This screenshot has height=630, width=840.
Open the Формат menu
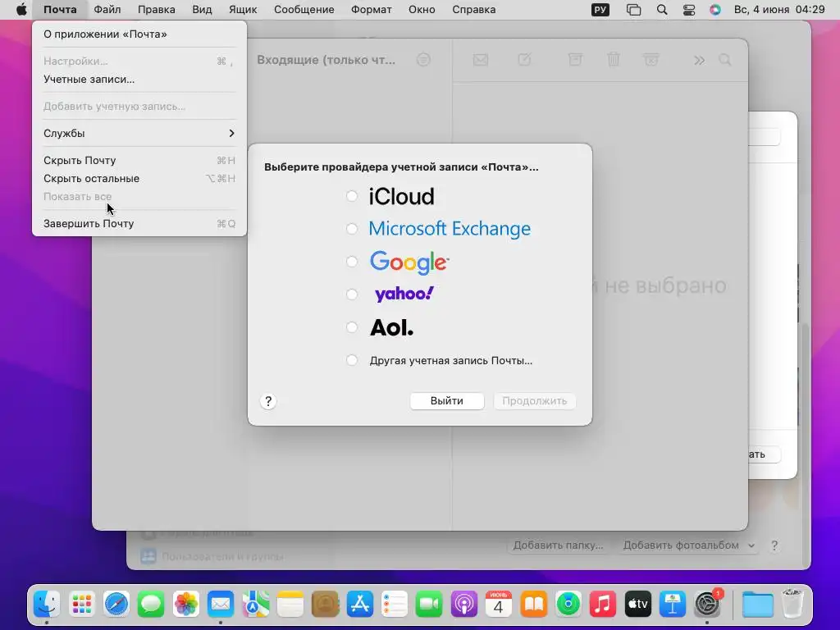[x=372, y=10]
